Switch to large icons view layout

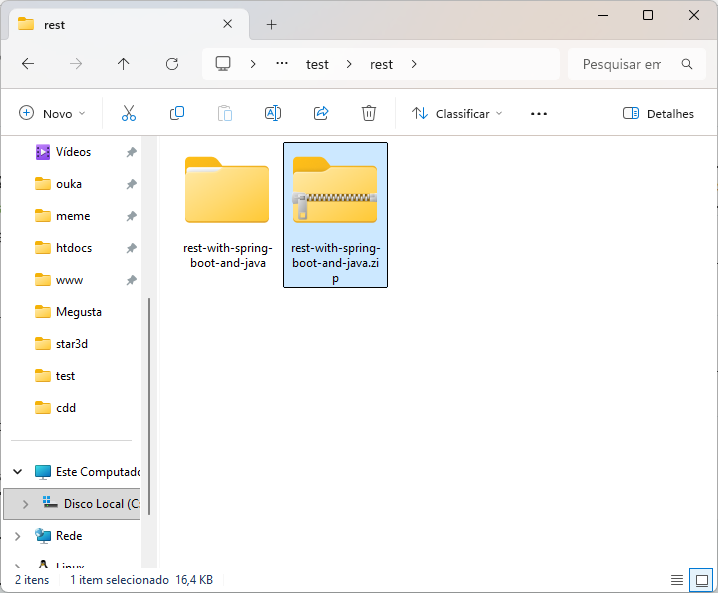(x=702, y=580)
